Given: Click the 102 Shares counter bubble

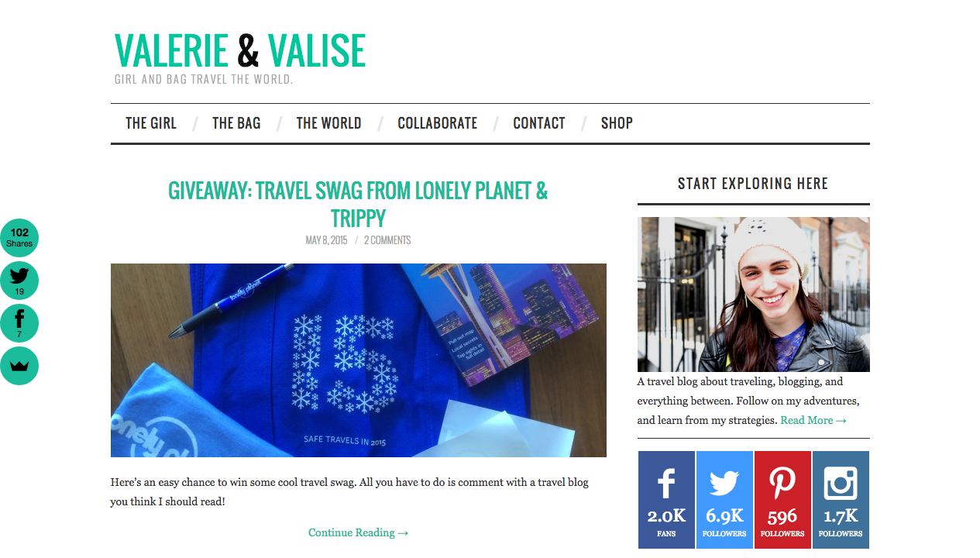Looking at the screenshot, I should click(x=19, y=238).
